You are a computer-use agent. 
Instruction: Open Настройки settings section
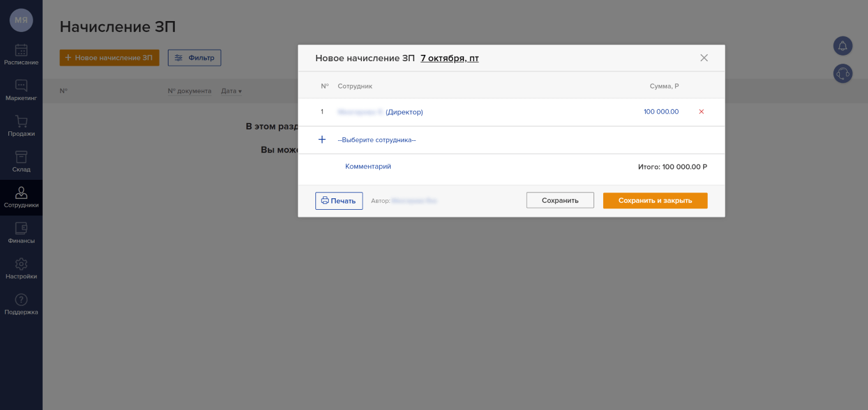click(x=21, y=269)
